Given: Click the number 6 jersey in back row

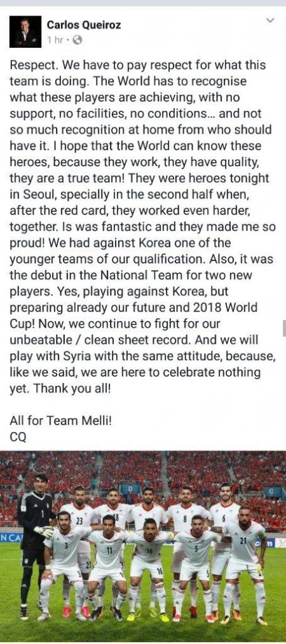Looking at the screenshot, I should 224,519.
